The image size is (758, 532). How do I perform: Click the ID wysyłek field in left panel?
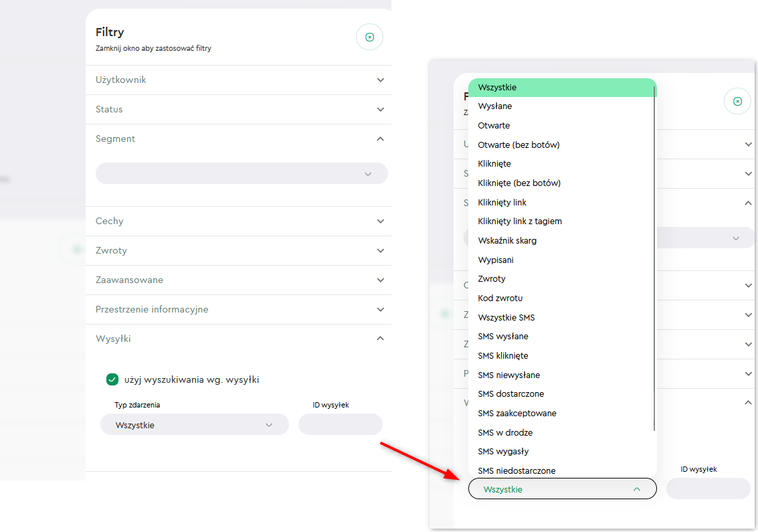pos(341,425)
